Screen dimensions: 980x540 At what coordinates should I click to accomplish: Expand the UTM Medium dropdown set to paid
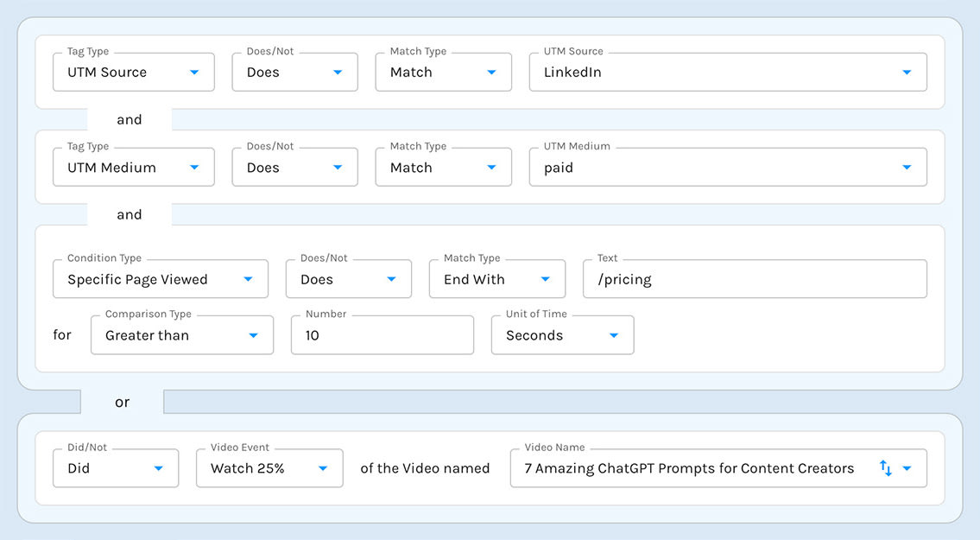coord(727,168)
